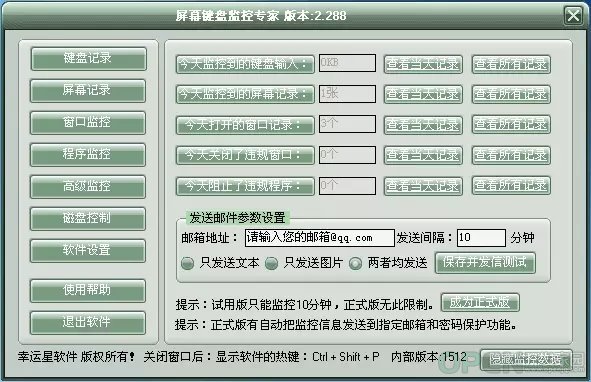Switch to 窗口监控 section

88,123
